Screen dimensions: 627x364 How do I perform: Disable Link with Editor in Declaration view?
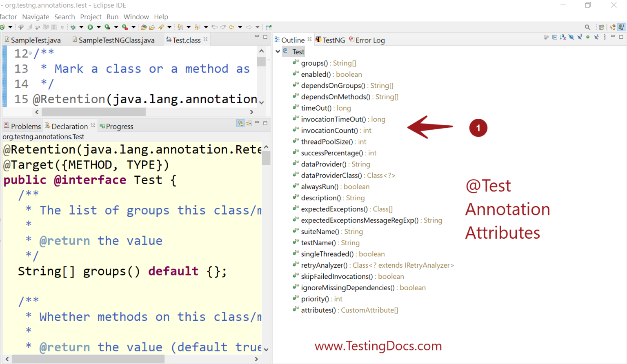[x=240, y=123]
